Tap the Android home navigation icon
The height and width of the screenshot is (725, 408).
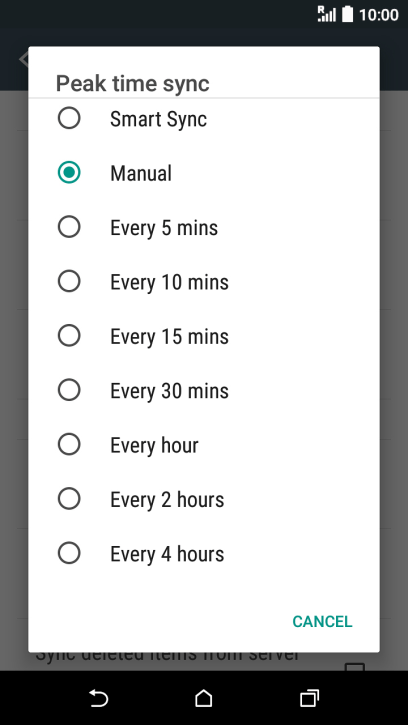pos(204,698)
